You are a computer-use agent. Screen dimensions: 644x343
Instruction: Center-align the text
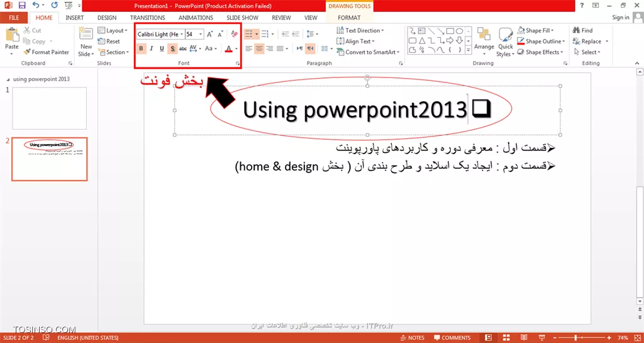click(259, 48)
